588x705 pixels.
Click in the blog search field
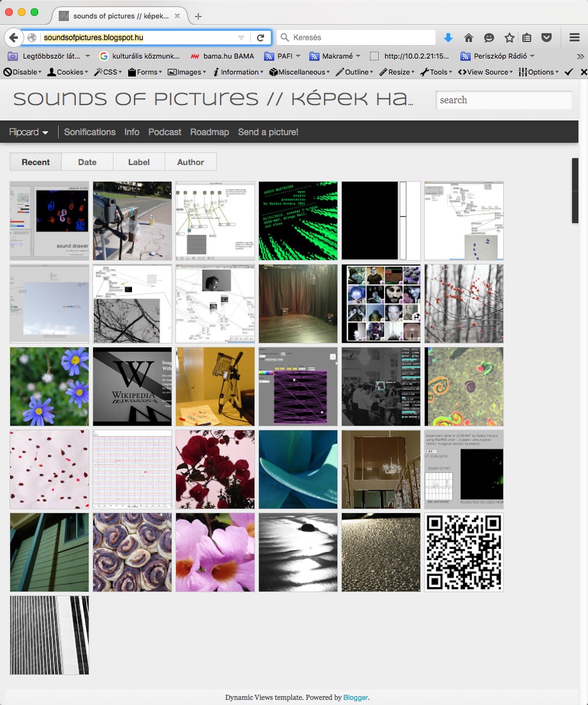(x=503, y=100)
